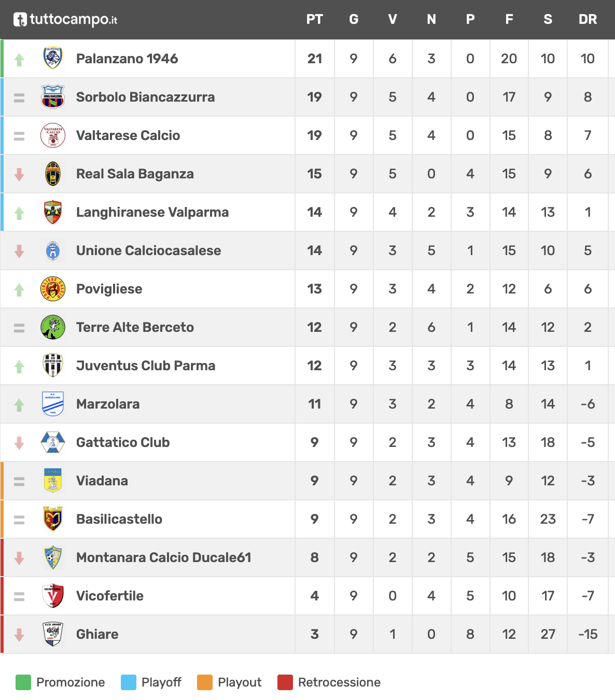
Task: Open the Palanzano 1946 team crest
Action: coord(53,58)
